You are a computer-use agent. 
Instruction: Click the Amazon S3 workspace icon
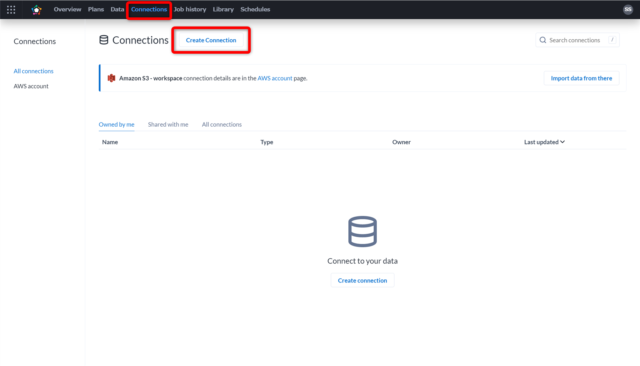[x=111, y=78]
